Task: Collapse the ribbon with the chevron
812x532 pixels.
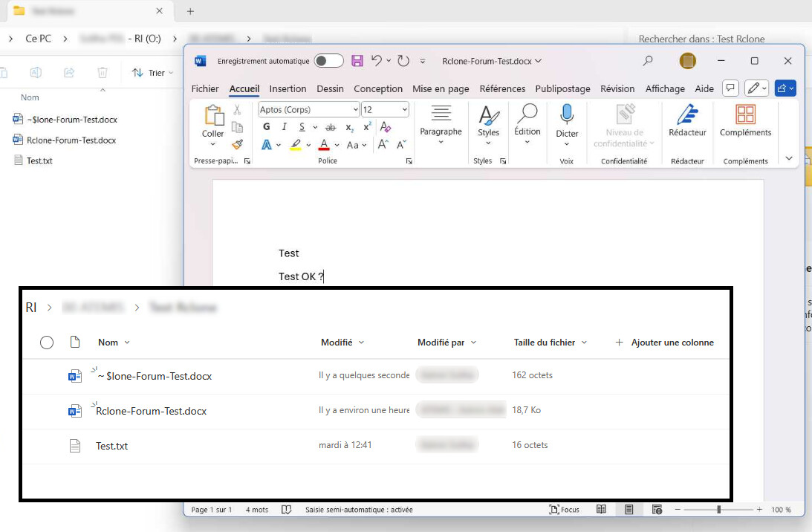Action: [789, 158]
